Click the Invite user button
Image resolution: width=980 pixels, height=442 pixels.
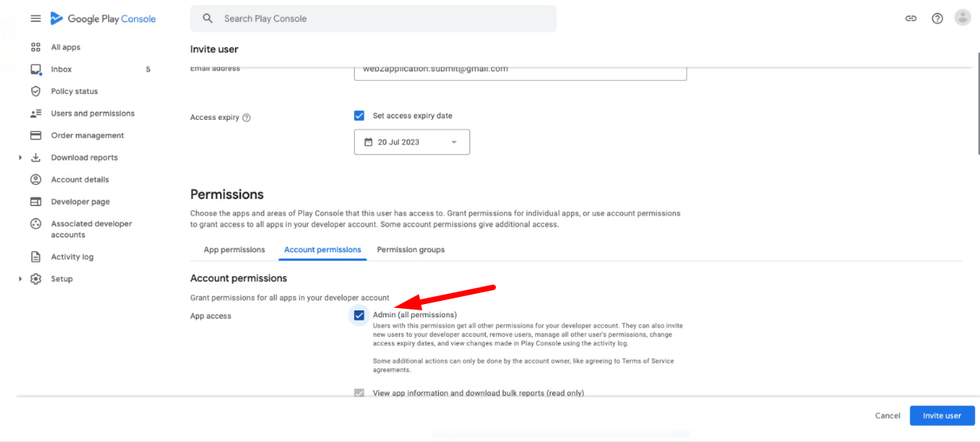point(942,415)
